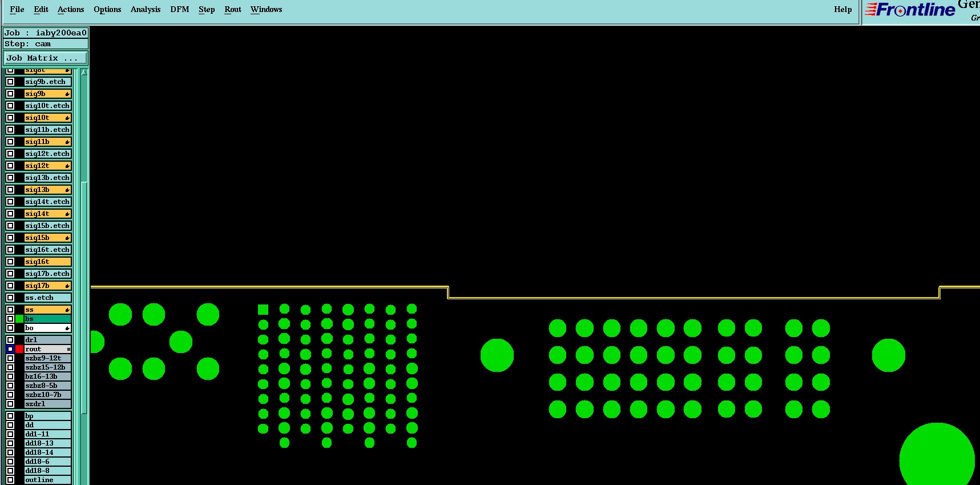The height and width of the screenshot is (485, 980).
Task: Click the Frontline logo
Action: [910, 10]
